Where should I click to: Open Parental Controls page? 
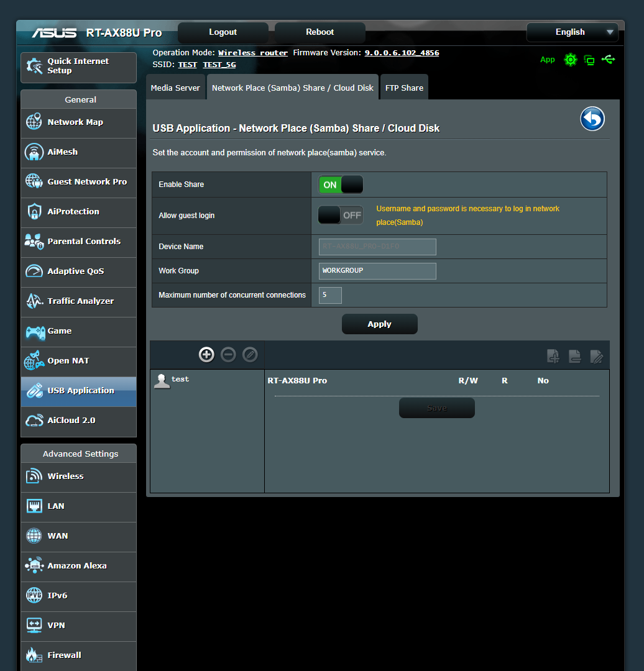tap(79, 242)
